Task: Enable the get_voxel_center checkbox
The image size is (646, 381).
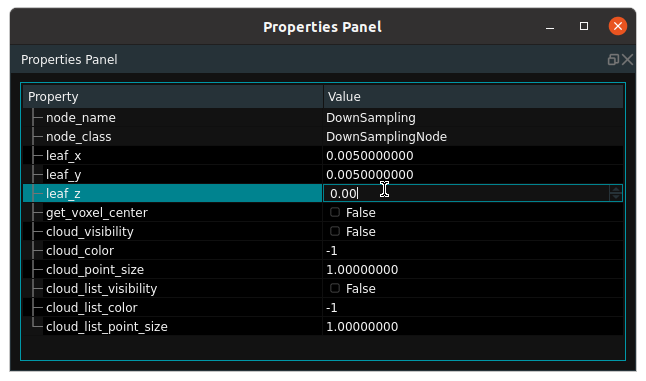Action: tap(335, 212)
